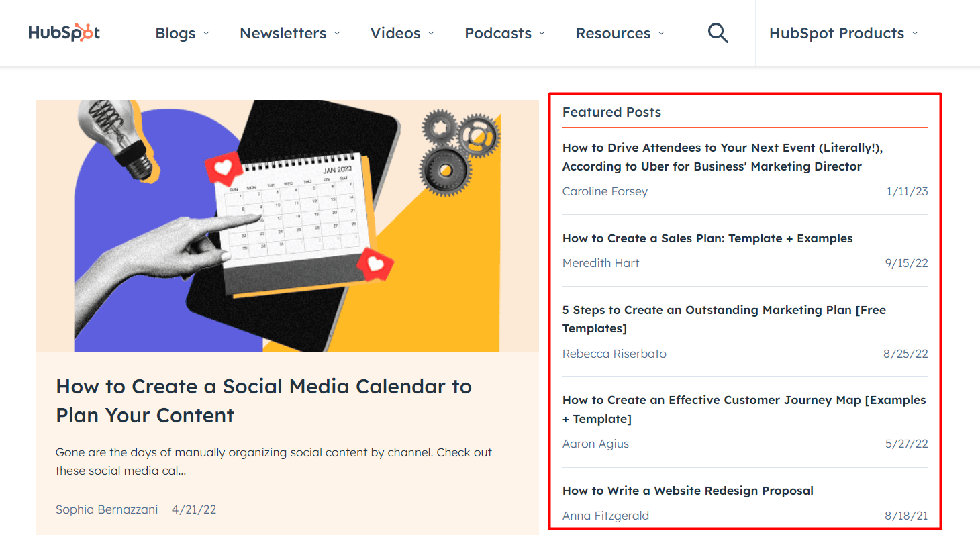
Task: Open the Podcasts menu
Action: [505, 33]
